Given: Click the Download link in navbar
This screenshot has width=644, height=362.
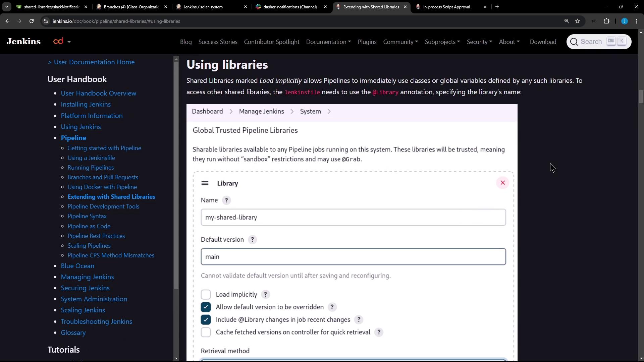Looking at the screenshot, I should (x=543, y=42).
